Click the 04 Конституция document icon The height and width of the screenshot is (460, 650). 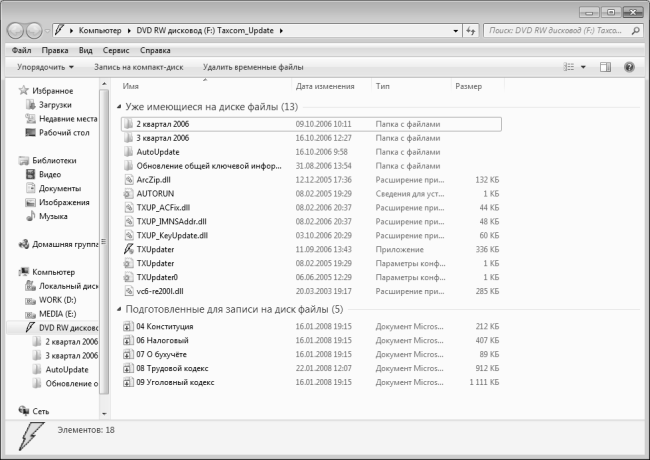pyautogui.click(x=128, y=326)
